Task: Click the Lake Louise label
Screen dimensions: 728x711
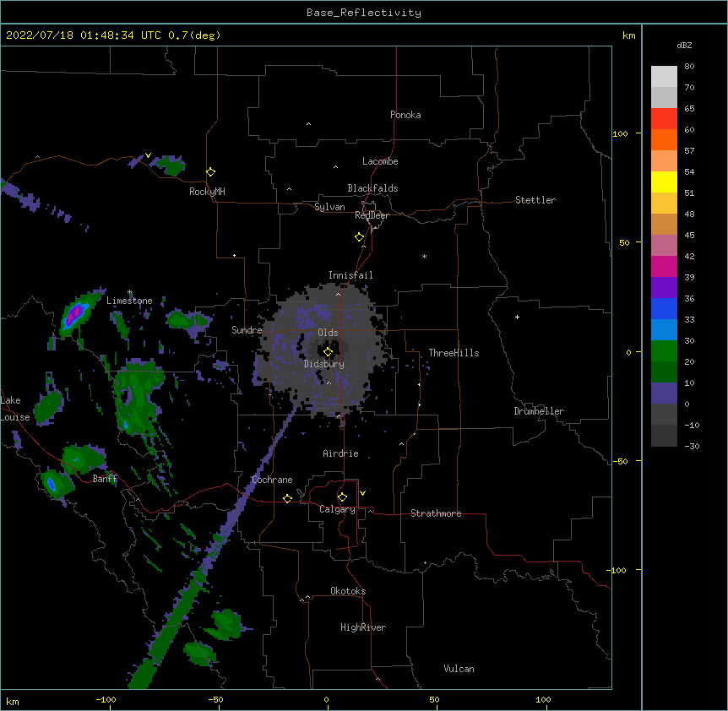Action: 15,409
